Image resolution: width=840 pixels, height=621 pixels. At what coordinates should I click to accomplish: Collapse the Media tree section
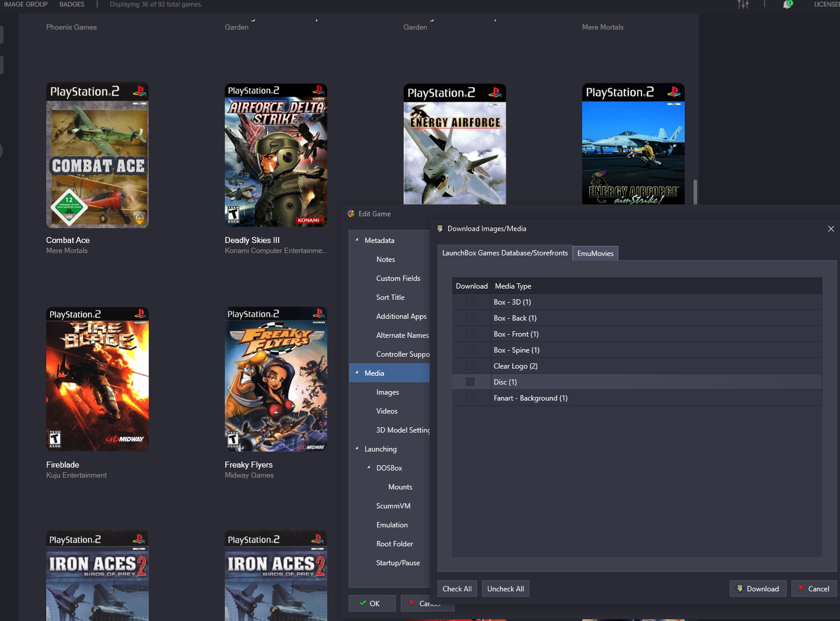pyautogui.click(x=357, y=373)
